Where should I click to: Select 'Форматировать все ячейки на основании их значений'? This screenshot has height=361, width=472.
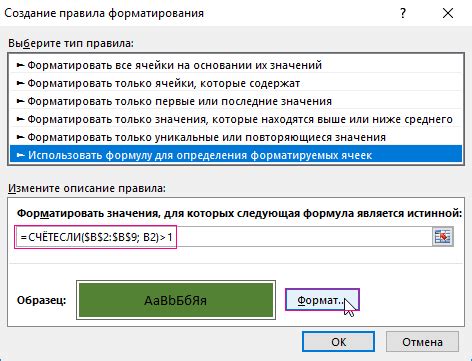(236, 65)
